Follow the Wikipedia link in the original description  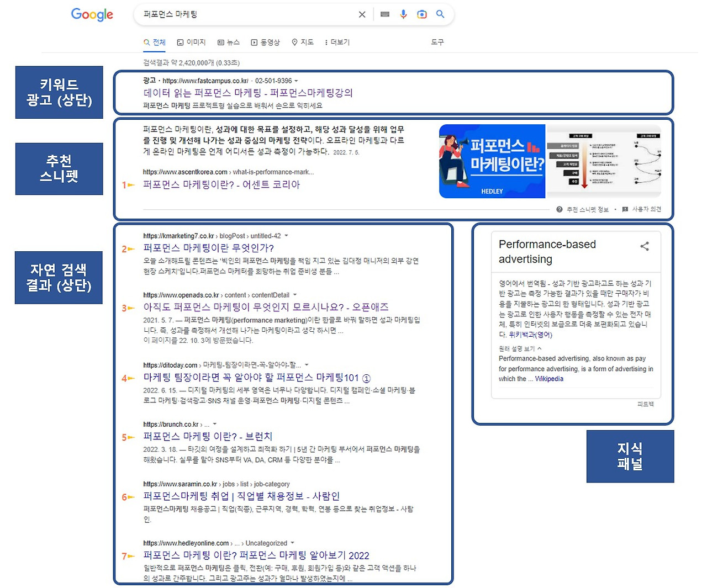tap(549, 379)
